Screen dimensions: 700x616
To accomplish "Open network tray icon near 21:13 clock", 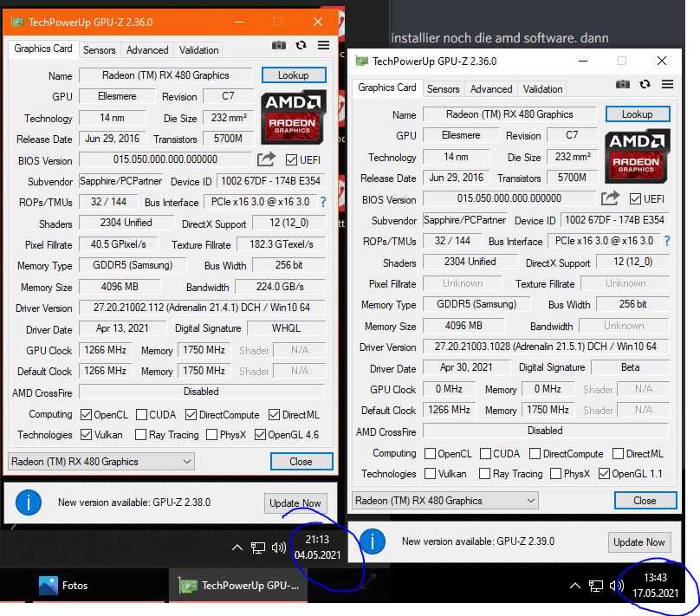I will coord(258,548).
